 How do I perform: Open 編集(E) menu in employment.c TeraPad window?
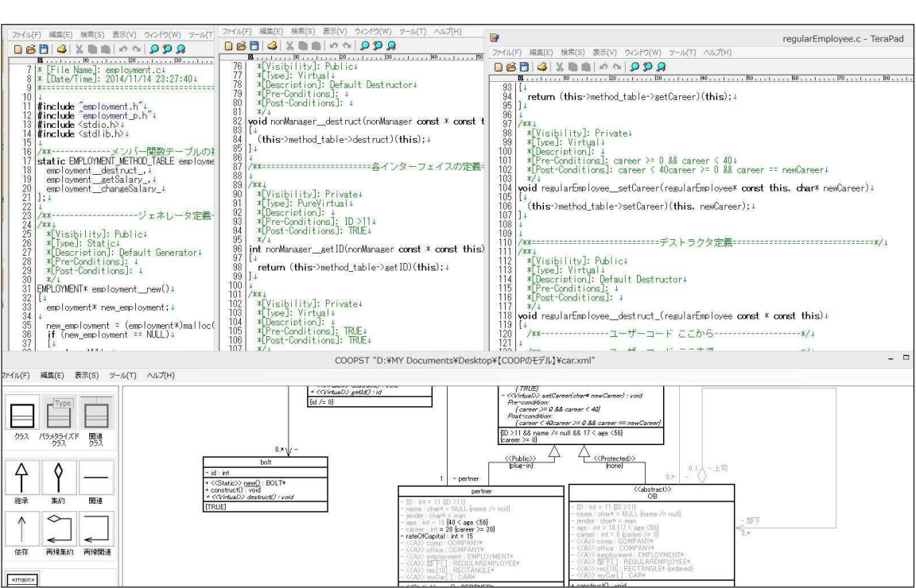pyautogui.click(x=60, y=35)
